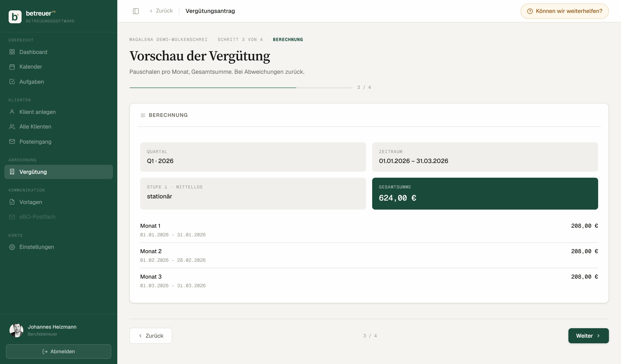Click the Monat 3 amount 208,00 €
The image size is (621, 364).
click(585, 277)
